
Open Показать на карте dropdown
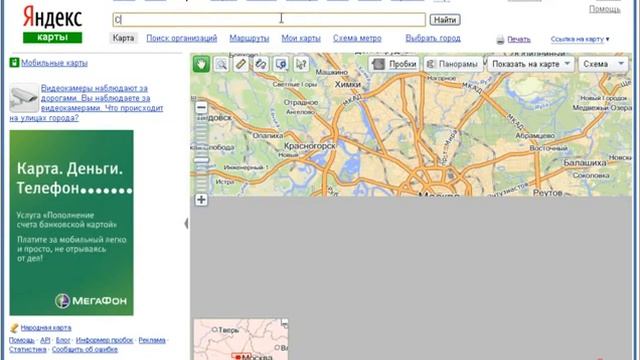(x=531, y=64)
